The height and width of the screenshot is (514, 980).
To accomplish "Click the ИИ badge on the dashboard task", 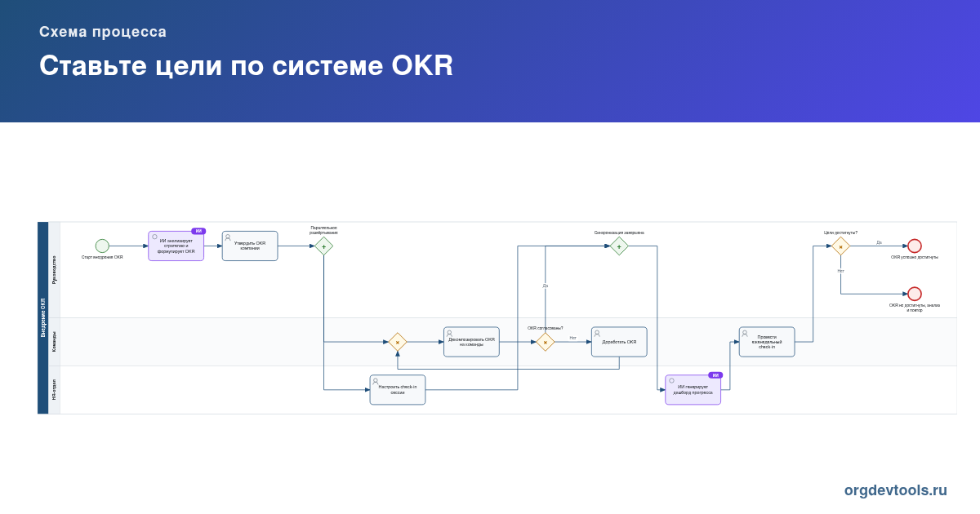I will [715, 375].
